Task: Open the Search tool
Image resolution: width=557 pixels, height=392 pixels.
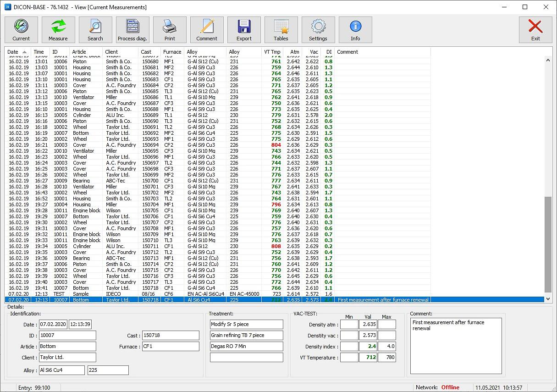Action: pyautogui.click(x=95, y=30)
